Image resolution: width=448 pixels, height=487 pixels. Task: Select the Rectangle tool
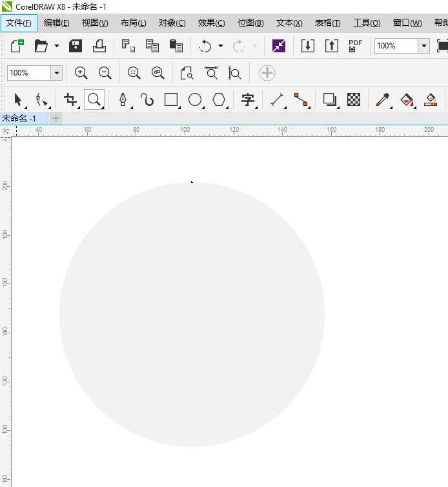[171, 99]
